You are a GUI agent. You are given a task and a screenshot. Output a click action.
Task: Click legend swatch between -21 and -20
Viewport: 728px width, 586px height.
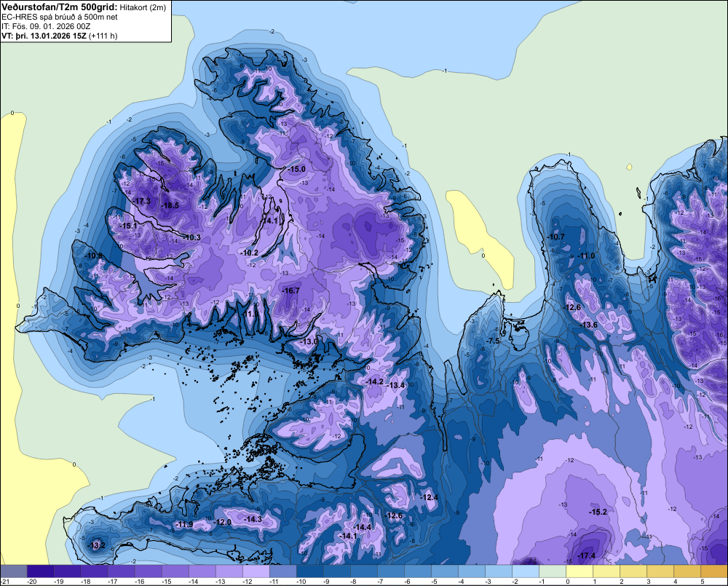[14, 571]
